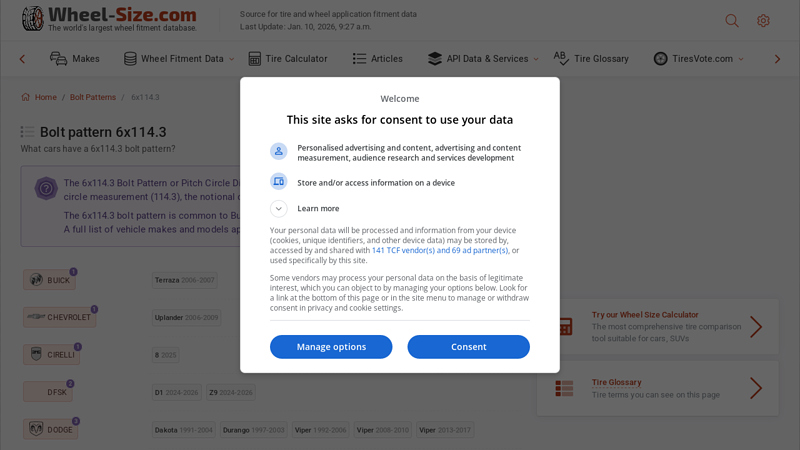Image resolution: width=800 pixels, height=450 pixels.
Task: Click the search magnifier icon
Action: tap(732, 21)
